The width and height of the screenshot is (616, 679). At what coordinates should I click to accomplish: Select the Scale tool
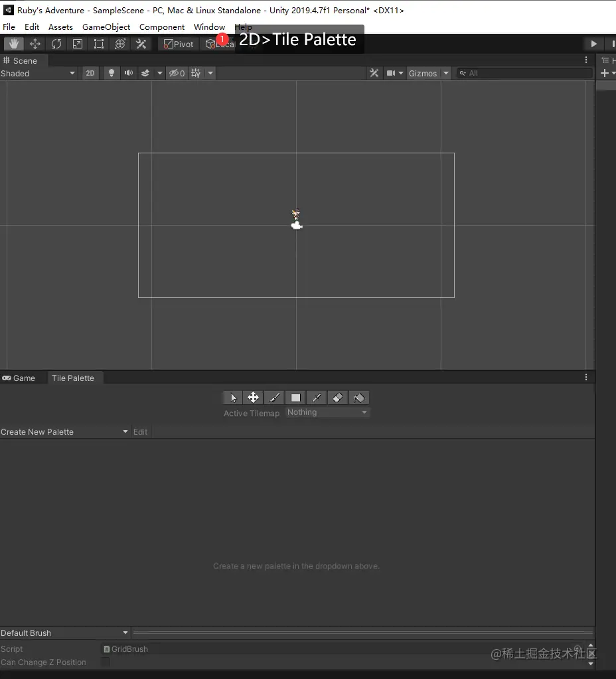tap(78, 44)
